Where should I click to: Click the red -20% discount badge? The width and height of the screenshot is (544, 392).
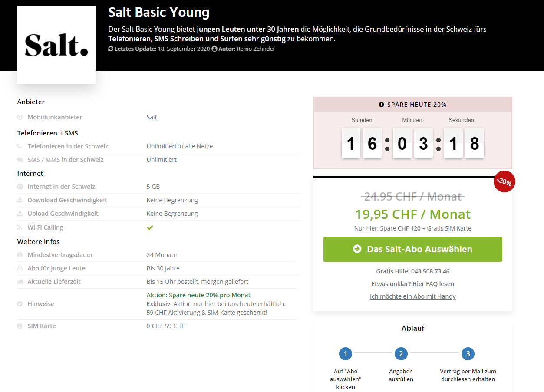[x=504, y=182]
